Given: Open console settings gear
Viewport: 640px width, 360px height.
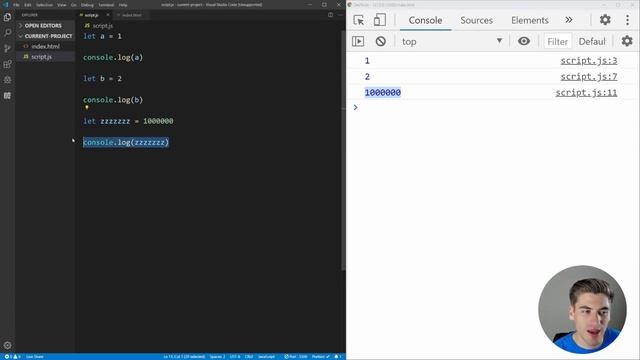Looking at the screenshot, I should click(x=627, y=41).
